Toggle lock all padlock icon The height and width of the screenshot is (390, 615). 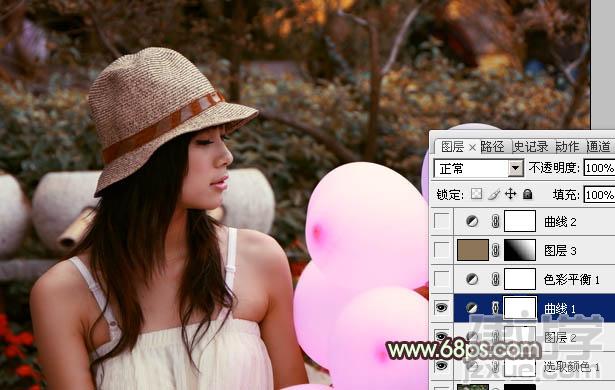(528, 194)
